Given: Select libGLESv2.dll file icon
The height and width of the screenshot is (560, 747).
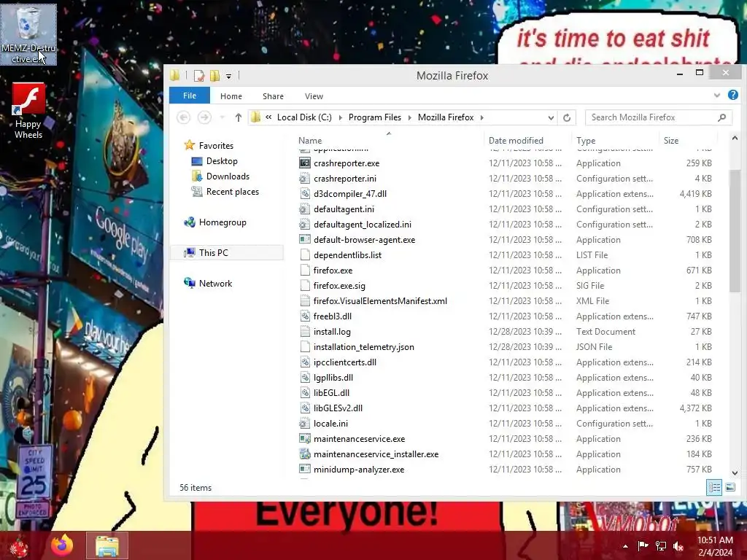Looking at the screenshot, I should tap(305, 408).
